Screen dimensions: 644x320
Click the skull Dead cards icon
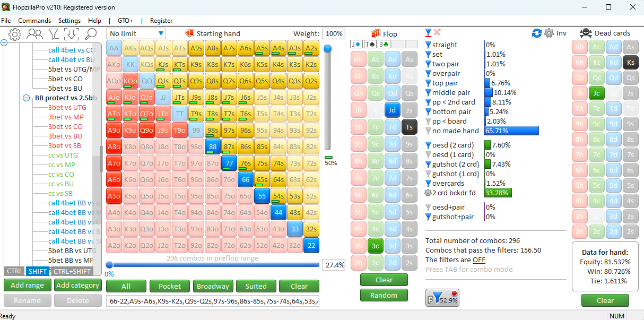[586, 33]
